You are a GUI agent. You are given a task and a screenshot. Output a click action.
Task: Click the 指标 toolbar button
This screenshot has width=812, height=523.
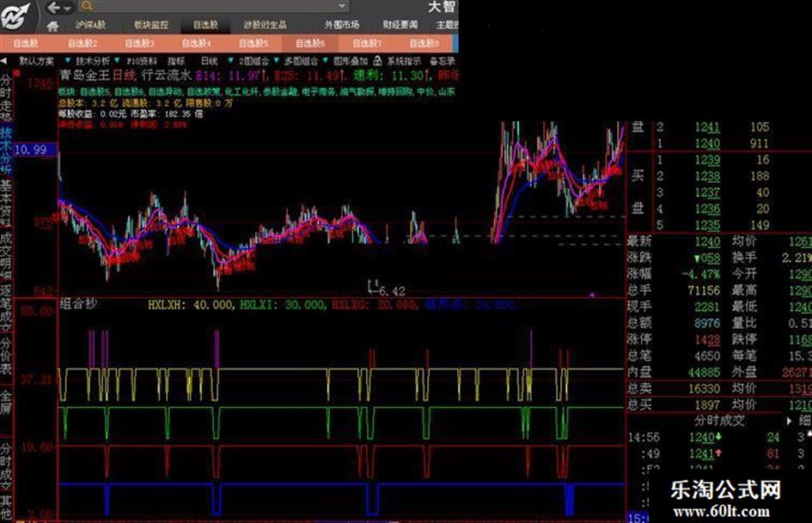click(176, 61)
